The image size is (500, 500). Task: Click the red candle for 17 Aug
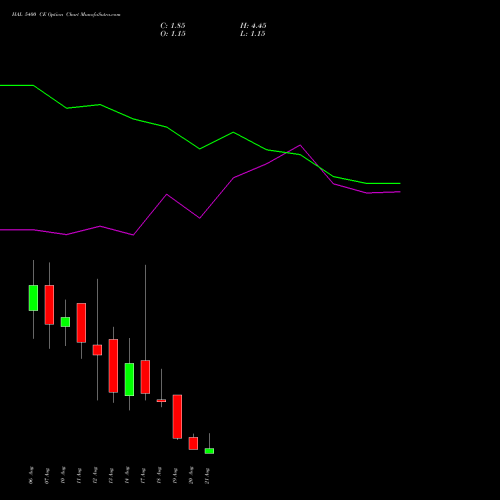[145, 377]
